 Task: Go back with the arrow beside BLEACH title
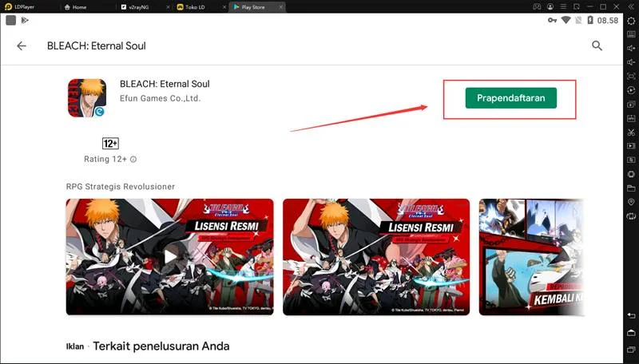pos(22,46)
